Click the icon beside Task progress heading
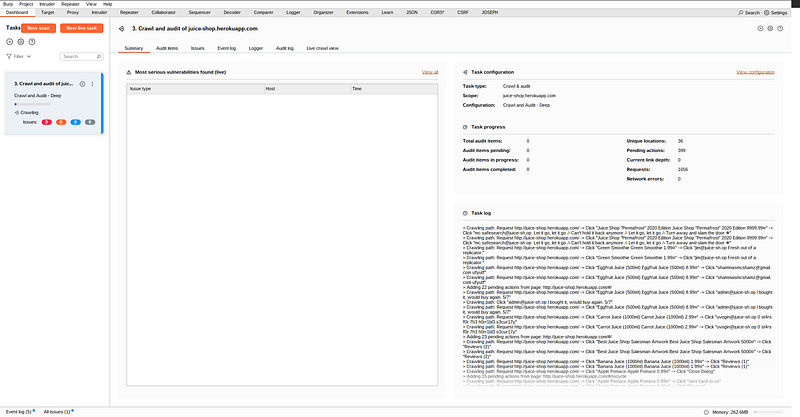Viewport: 800px width, 417px height. [x=465, y=127]
